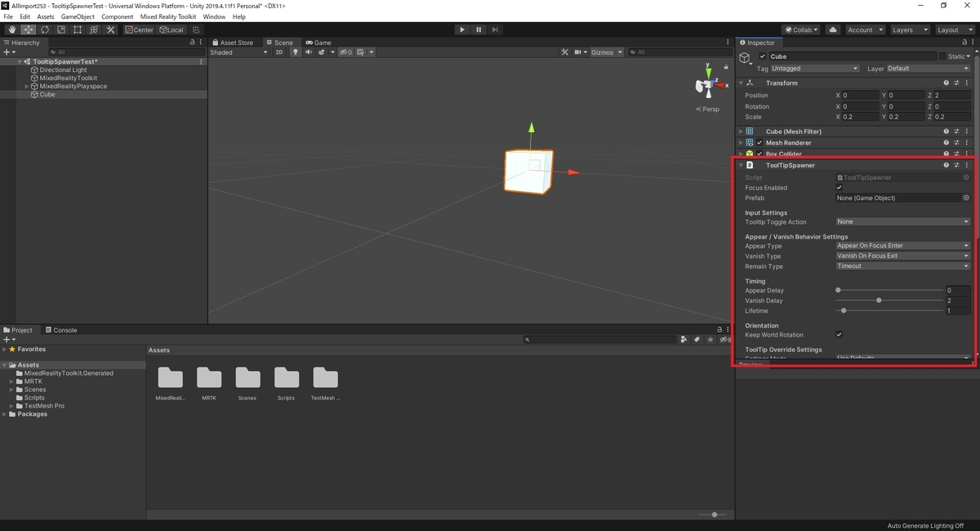Disable the Box Collider checkbox

point(759,154)
